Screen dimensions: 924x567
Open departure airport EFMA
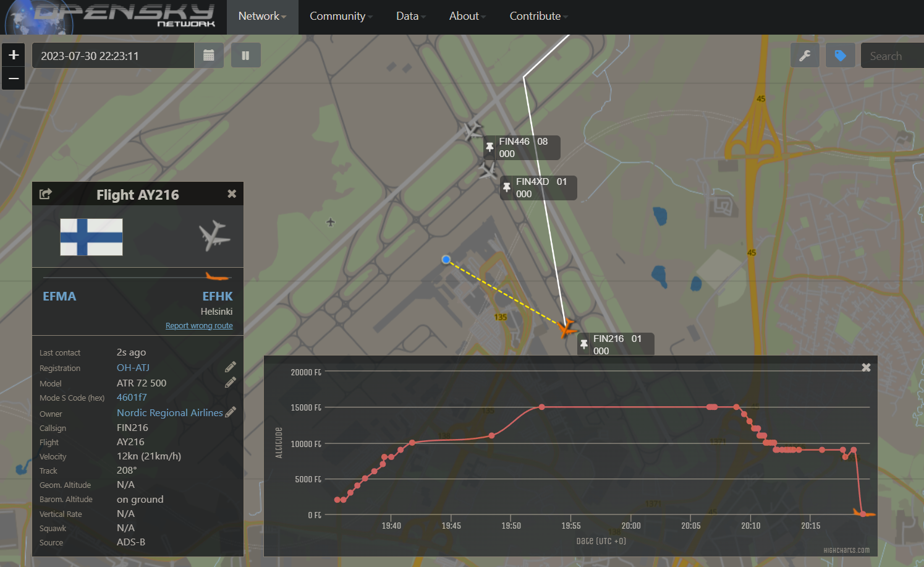[59, 296]
